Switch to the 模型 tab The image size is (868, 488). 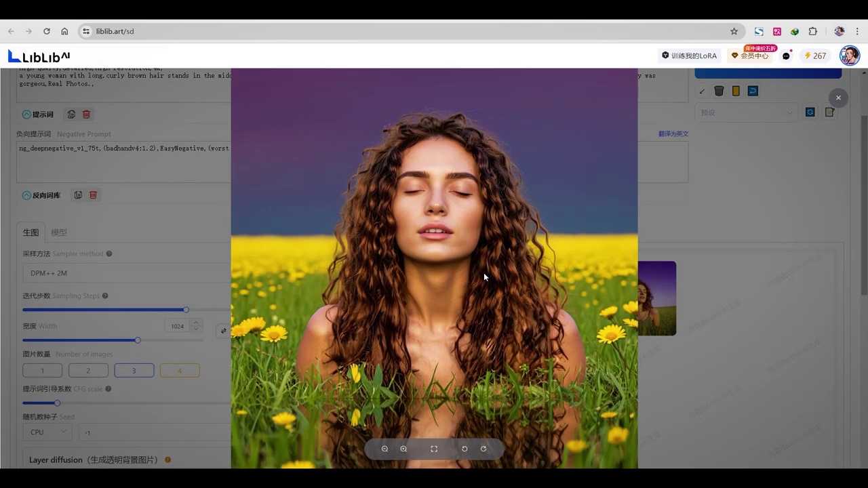coord(59,232)
